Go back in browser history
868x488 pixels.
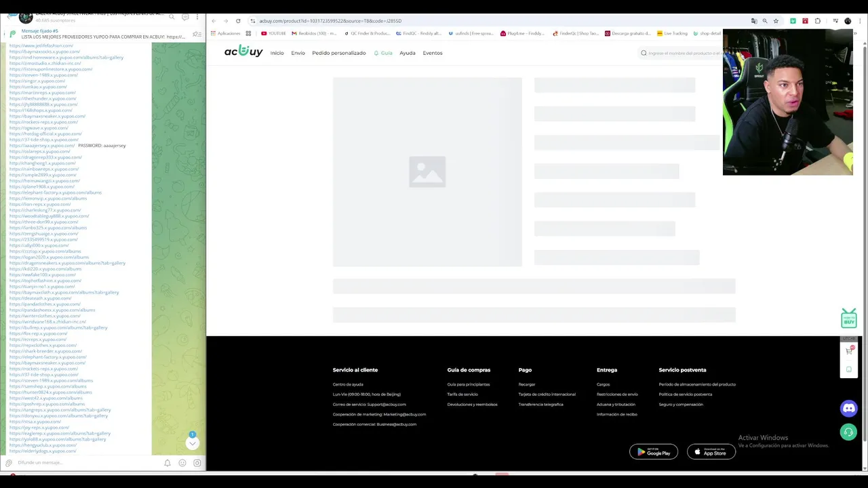(214, 21)
